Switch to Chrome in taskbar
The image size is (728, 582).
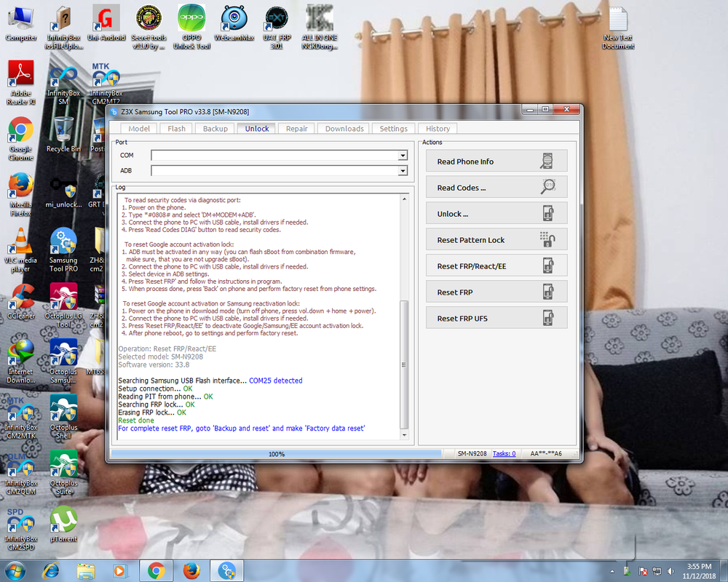pos(157,570)
